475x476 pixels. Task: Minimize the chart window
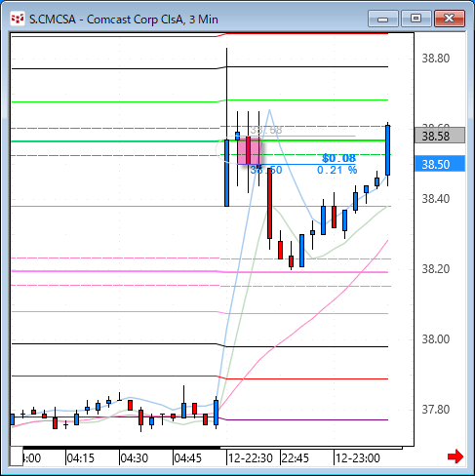pyautogui.click(x=383, y=19)
